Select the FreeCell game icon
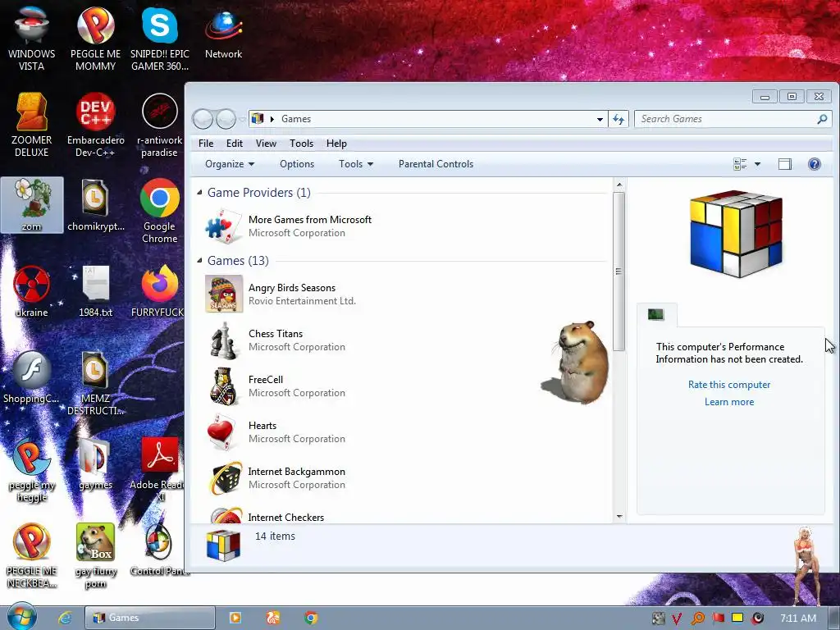 pyautogui.click(x=224, y=386)
